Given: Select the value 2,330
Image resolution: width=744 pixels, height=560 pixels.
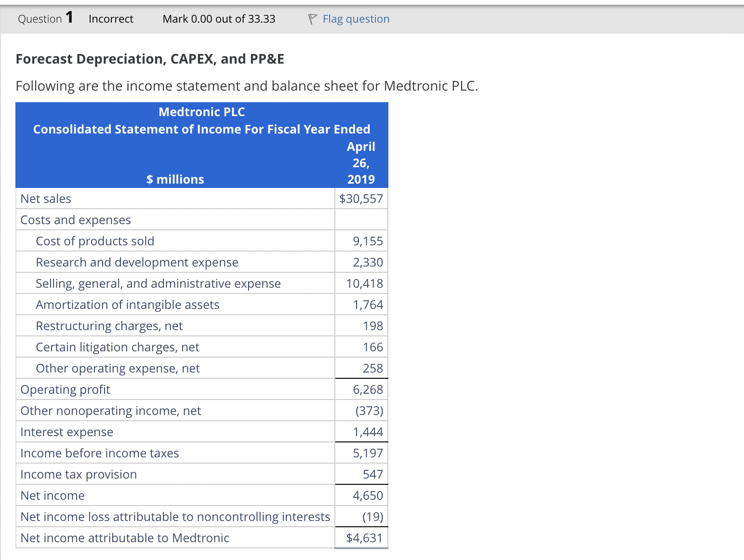Looking at the screenshot, I should 368,262.
